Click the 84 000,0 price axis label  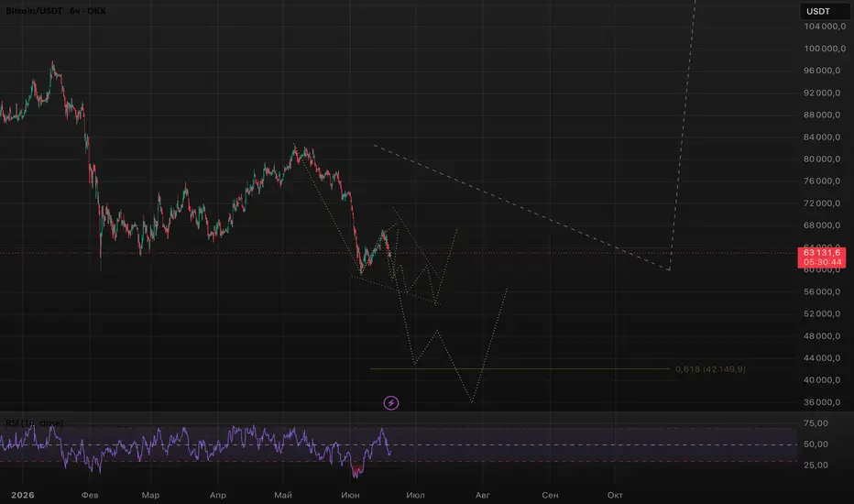[822, 137]
